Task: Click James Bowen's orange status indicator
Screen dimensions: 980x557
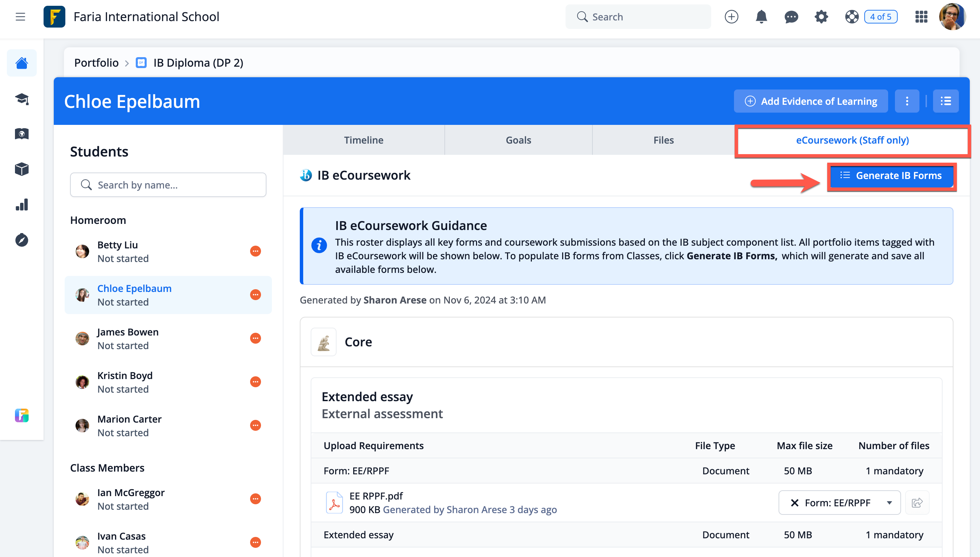Action: click(x=255, y=338)
